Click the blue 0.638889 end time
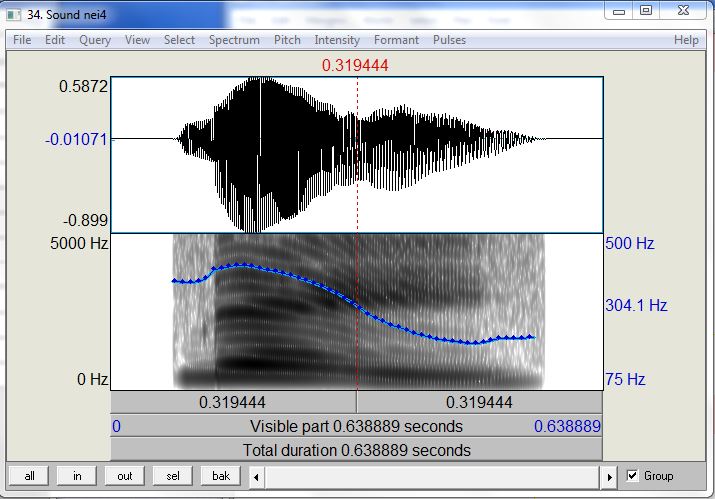The image size is (715, 499). tap(567, 426)
